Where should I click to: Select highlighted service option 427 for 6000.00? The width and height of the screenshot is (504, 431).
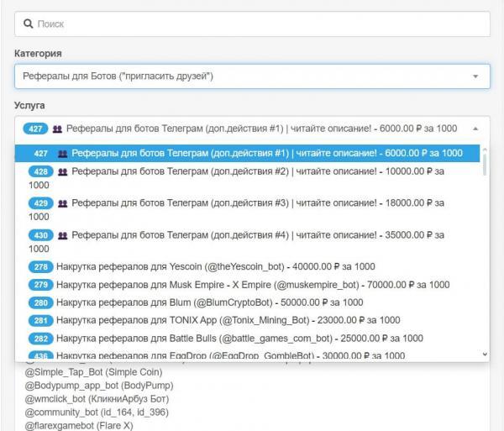[247, 153]
